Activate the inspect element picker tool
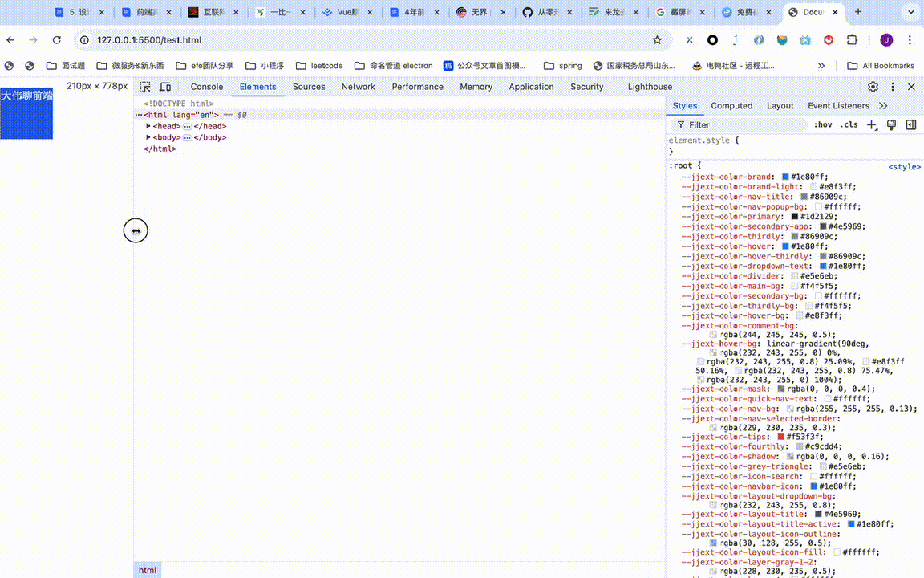 (145, 87)
